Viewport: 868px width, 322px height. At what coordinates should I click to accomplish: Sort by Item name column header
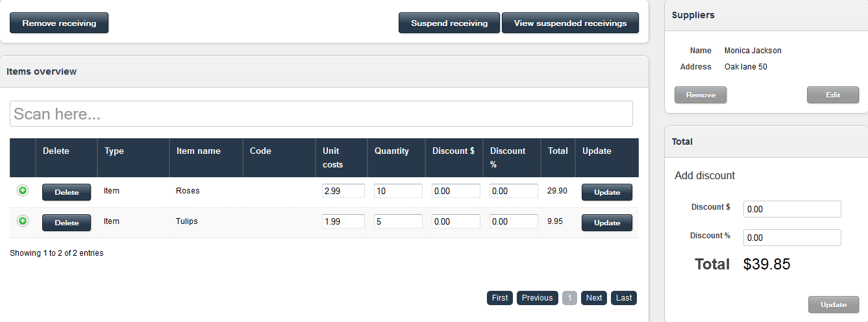tap(199, 151)
